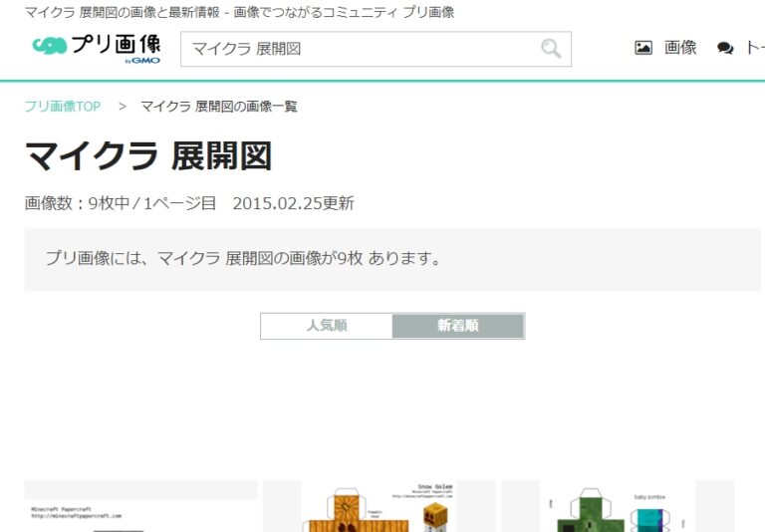Image resolution: width=765 pixels, height=532 pixels.
Task: Click the magnifying glass search icon
Action: (x=550, y=49)
